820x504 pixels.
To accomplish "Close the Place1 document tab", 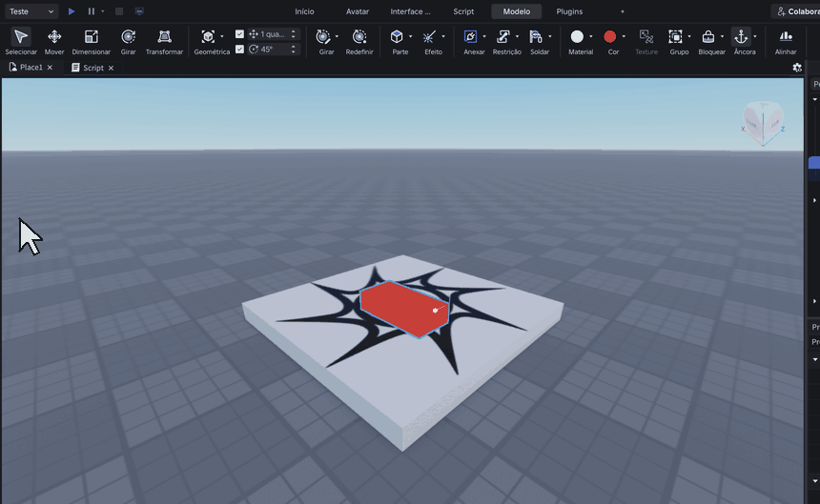I will coord(50,68).
